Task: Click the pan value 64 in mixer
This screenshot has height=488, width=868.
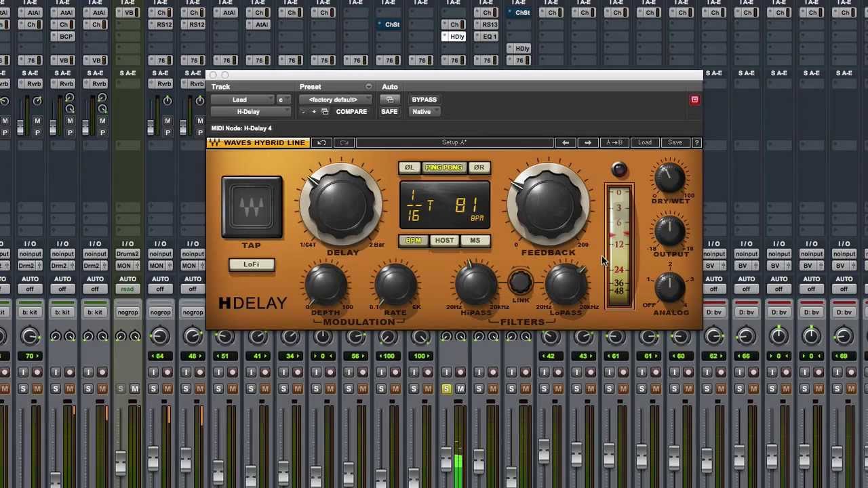Action: pos(160,356)
